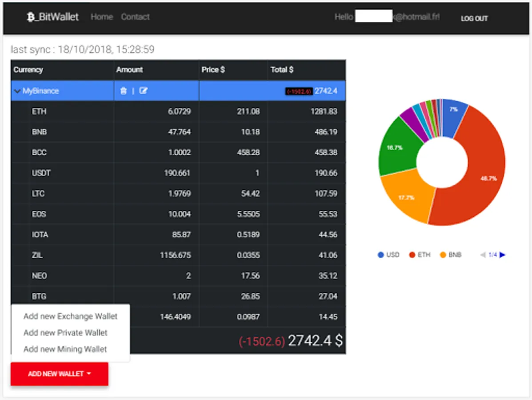Open the Contact navigation link
Image resolution: width=532 pixels, height=400 pixels.
coord(135,16)
